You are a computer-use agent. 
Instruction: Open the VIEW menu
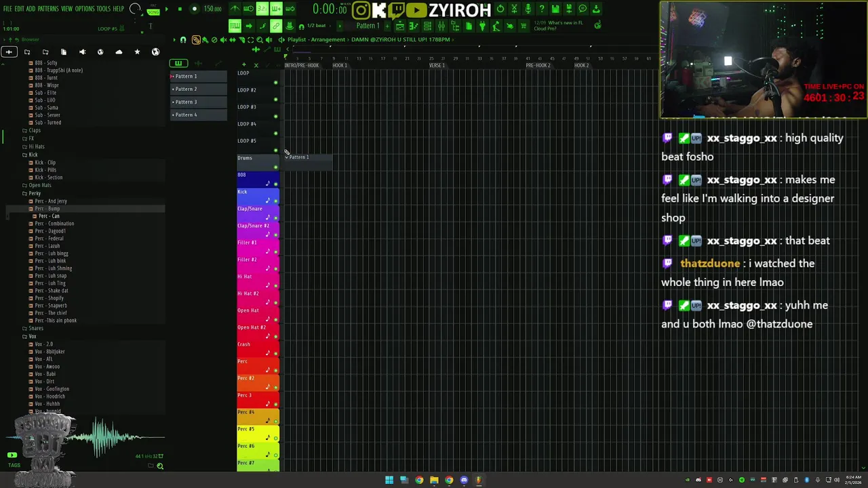click(x=67, y=9)
